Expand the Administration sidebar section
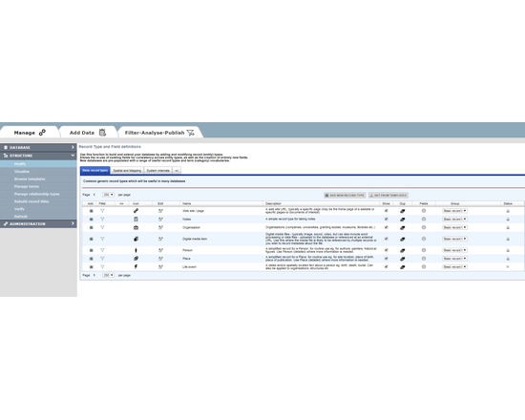Screen dimensions: 525x420 click(38, 223)
